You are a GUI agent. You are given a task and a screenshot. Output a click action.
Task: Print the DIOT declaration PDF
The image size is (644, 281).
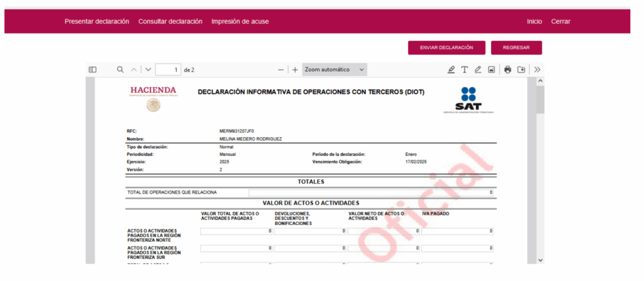pyautogui.click(x=508, y=70)
